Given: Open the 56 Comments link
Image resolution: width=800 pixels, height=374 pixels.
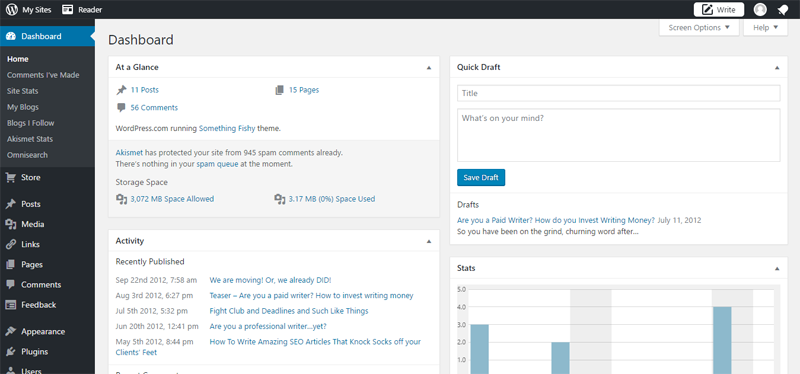Looking at the screenshot, I should [154, 108].
